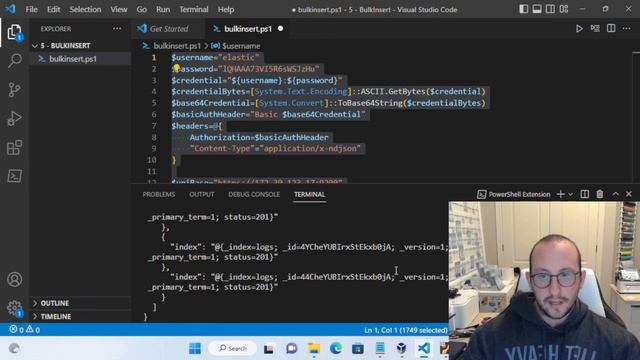This screenshot has width=640, height=360.
Task: Toggle secondary side bar layout icon
Action: pos(550,9)
